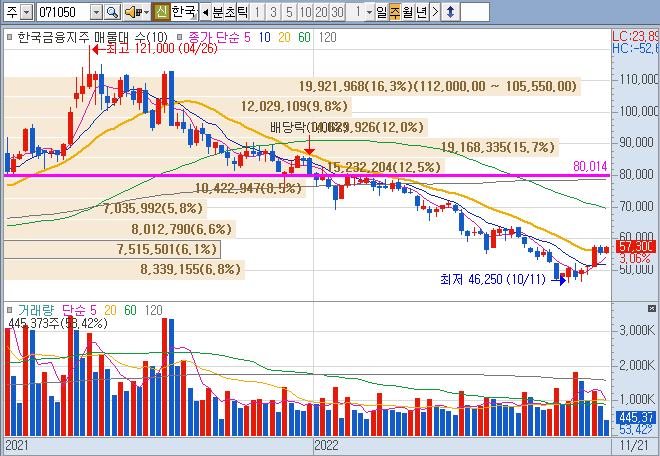Click the price moving average 20 label
660x456 pixels.
coord(284,37)
